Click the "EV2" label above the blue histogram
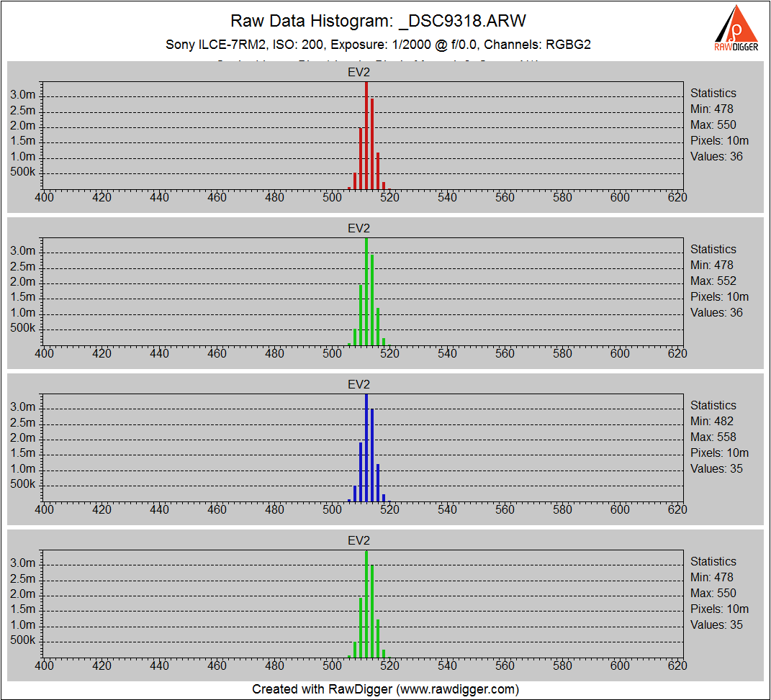Screen dimensions: 771x700 coord(359,385)
